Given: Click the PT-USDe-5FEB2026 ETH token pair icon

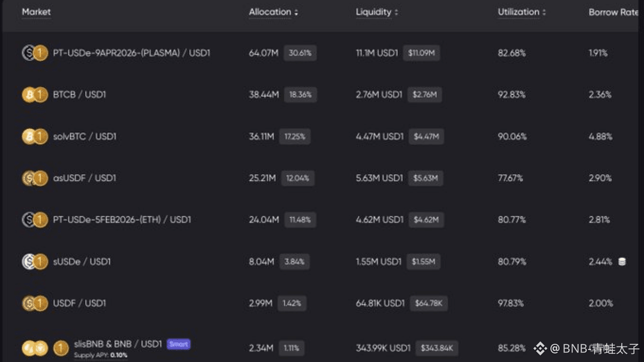Looking at the screenshot, I should click(x=35, y=220).
